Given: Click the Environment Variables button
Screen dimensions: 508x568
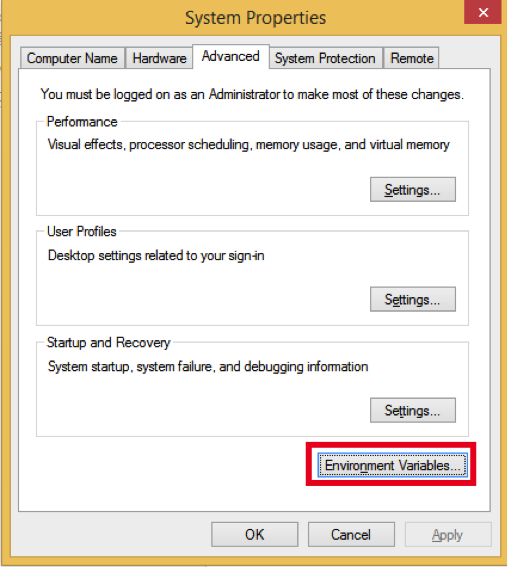Looking at the screenshot, I should [x=393, y=465].
